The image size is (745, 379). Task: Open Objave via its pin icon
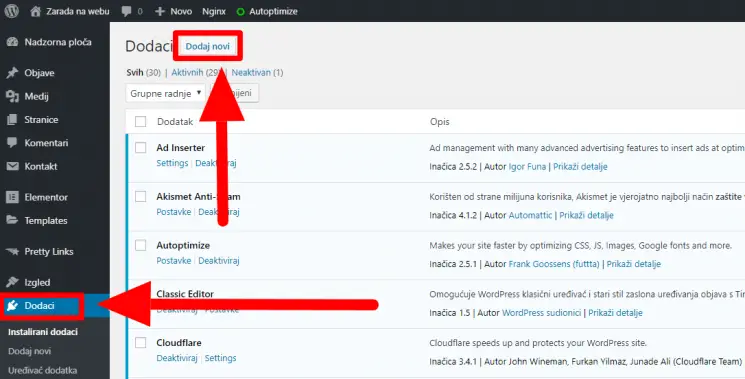(12, 73)
